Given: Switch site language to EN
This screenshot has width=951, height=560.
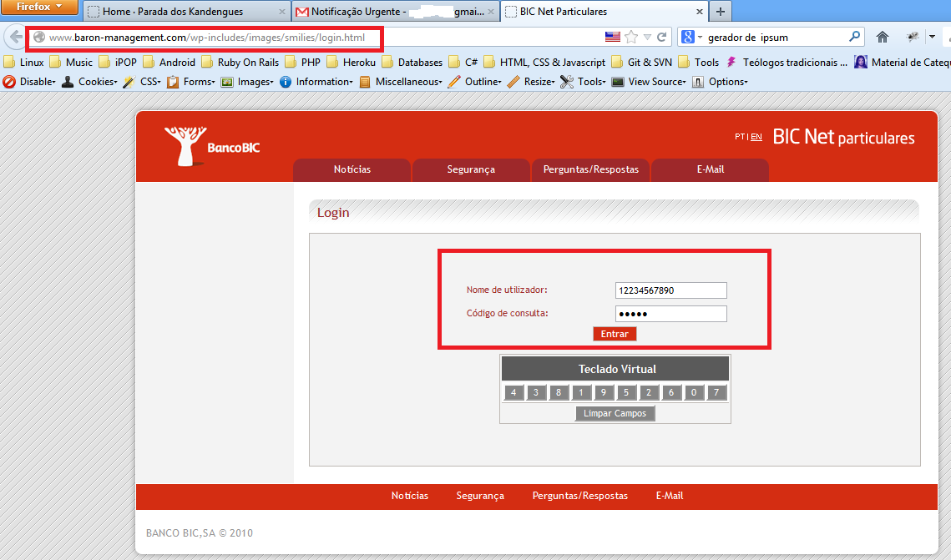Looking at the screenshot, I should click(756, 136).
